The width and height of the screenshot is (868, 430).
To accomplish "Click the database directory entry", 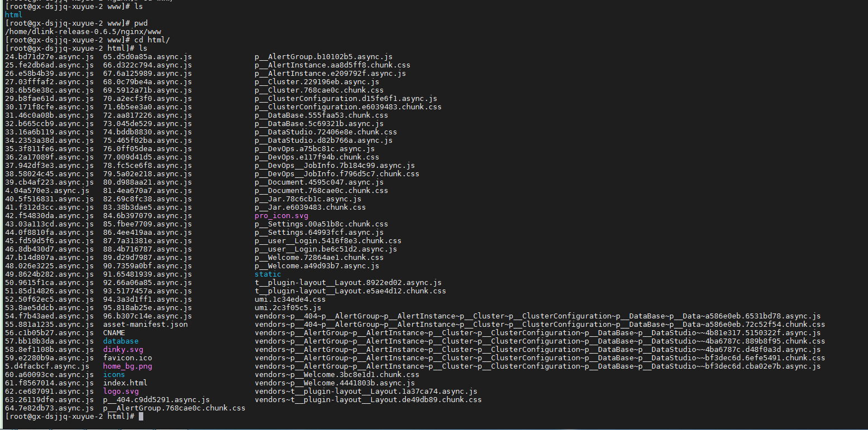I will 120,341.
